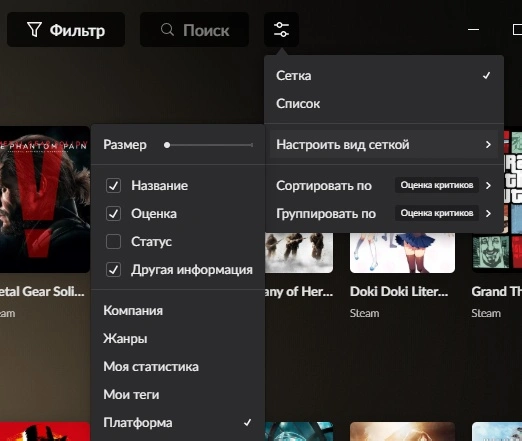Image resolution: width=522 pixels, height=441 pixels.
Task: Click the Платформа menu entry
Action: 178,422
